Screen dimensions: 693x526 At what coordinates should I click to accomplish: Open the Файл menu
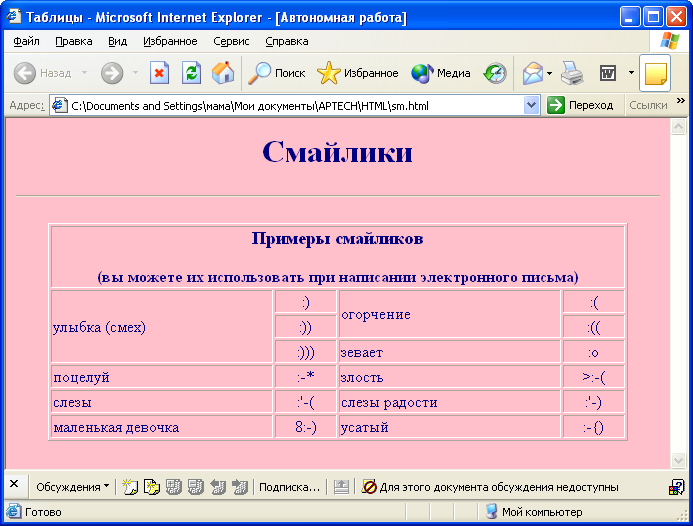(x=27, y=41)
